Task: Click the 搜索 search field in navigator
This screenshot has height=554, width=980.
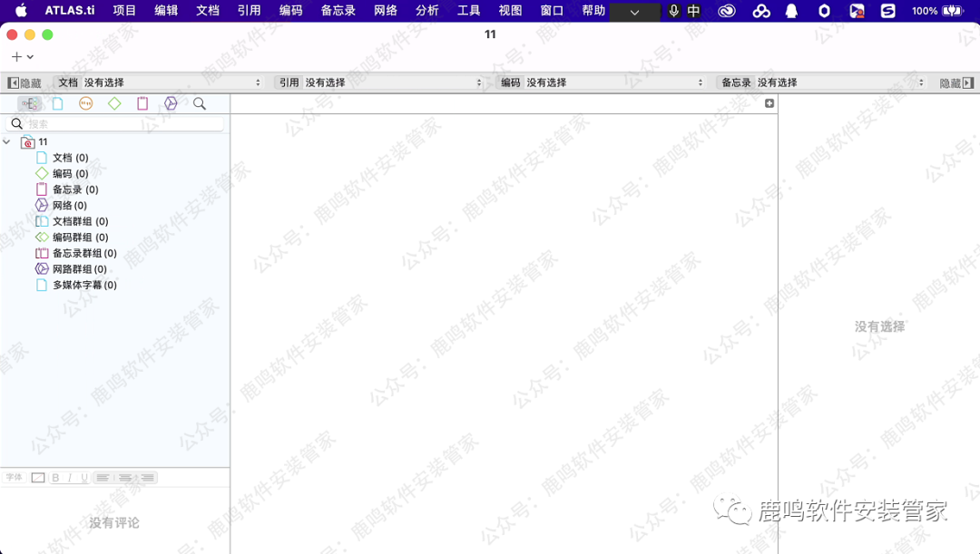Action: (122, 123)
